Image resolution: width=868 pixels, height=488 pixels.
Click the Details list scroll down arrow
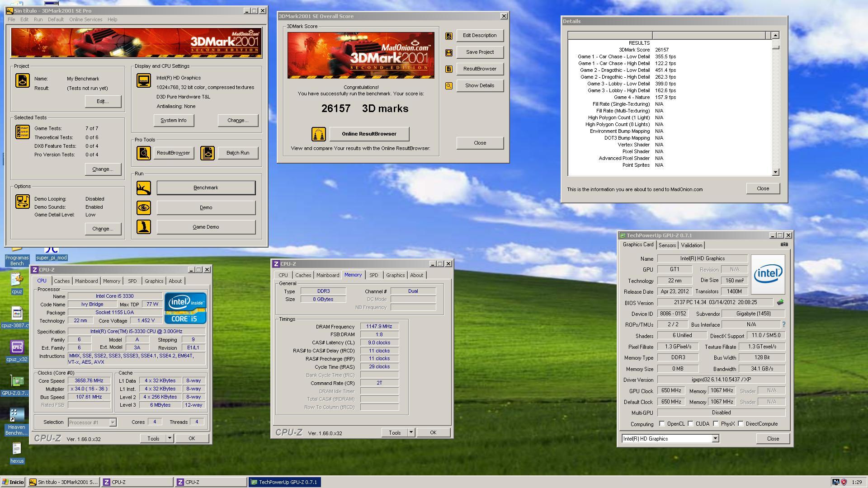(776, 172)
